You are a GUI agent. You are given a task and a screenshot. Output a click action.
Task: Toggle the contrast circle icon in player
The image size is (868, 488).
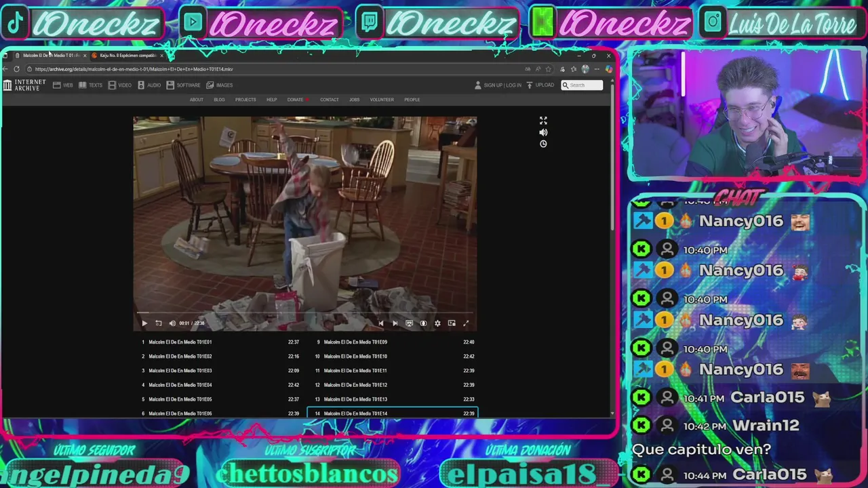point(423,323)
